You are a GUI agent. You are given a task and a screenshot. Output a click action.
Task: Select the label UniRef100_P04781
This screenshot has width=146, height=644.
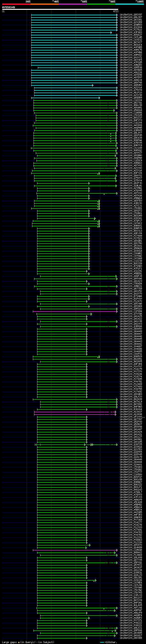[131, 382]
